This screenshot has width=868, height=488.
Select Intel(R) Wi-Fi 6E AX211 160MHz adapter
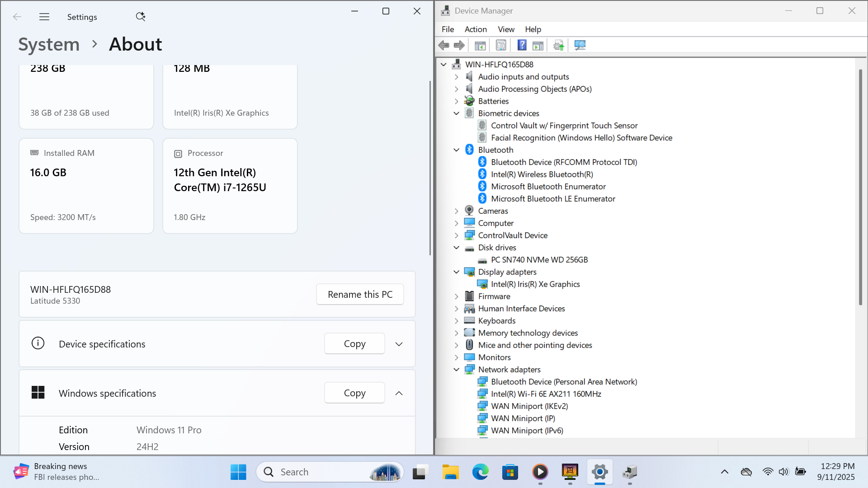click(x=546, y=394)
